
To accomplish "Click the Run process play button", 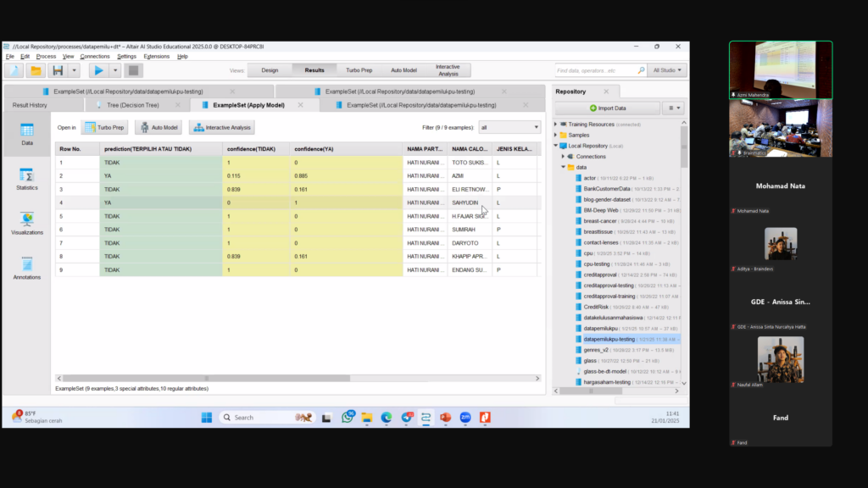I will 98,70.
